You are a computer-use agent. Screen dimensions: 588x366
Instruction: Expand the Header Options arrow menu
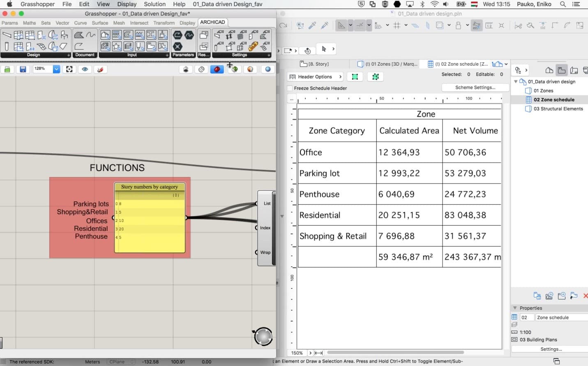[x=340, y=77]
